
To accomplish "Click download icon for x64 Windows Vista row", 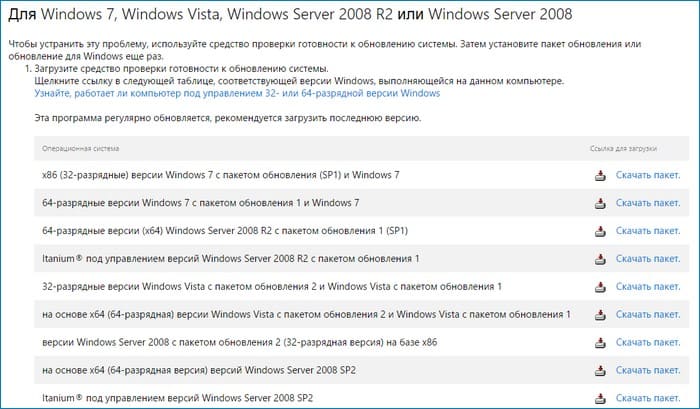I will tap(600, 315).
